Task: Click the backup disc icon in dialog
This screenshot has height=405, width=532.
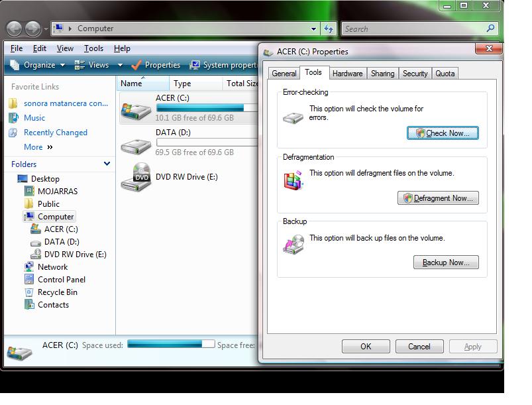Action: [293, 245]
